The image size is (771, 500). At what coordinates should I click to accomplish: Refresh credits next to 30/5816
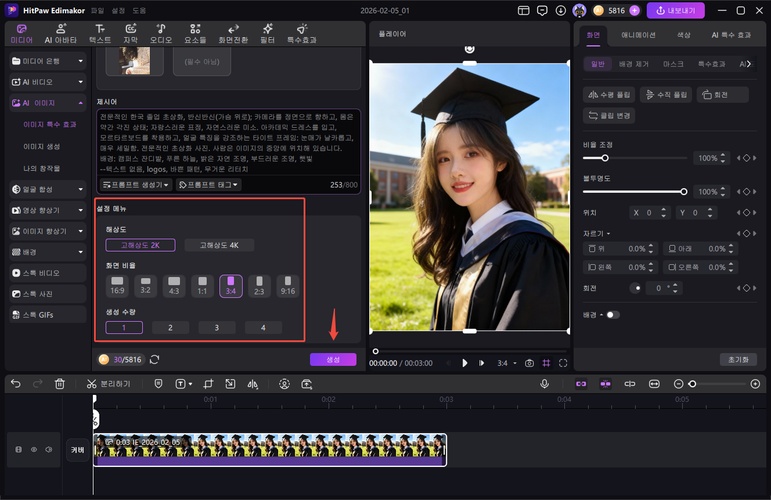point(154,359)
